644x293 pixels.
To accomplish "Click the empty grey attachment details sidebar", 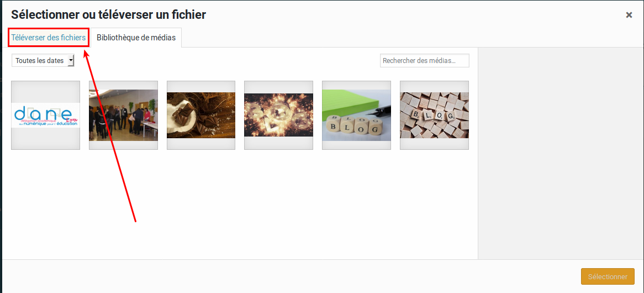I will click(x=561, y=153).
